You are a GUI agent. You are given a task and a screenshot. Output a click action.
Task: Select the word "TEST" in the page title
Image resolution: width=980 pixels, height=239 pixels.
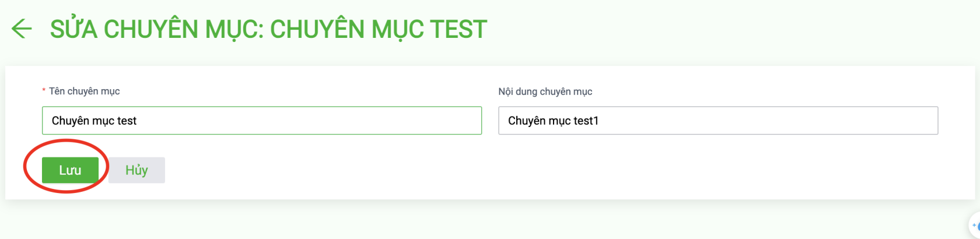[x=458, y=29]
